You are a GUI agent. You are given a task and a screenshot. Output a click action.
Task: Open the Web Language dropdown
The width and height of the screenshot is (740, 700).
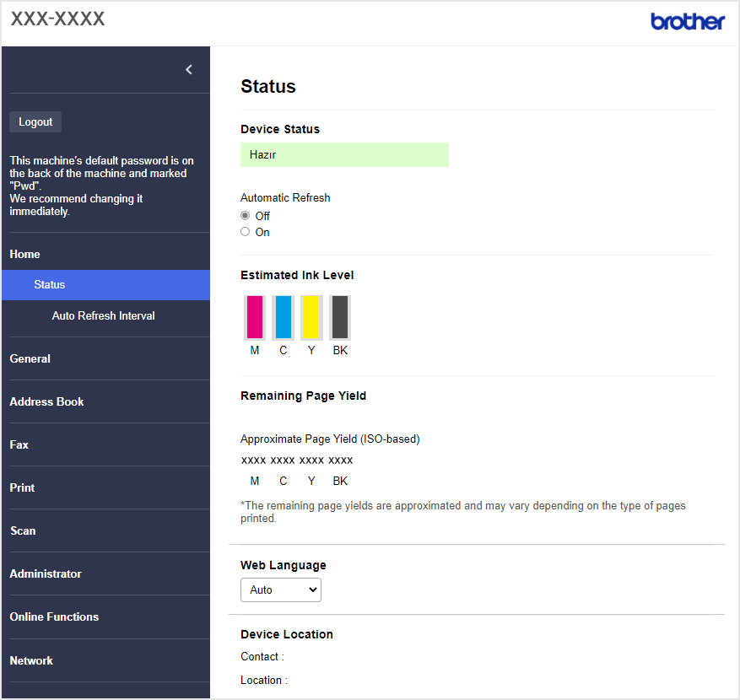281,590
